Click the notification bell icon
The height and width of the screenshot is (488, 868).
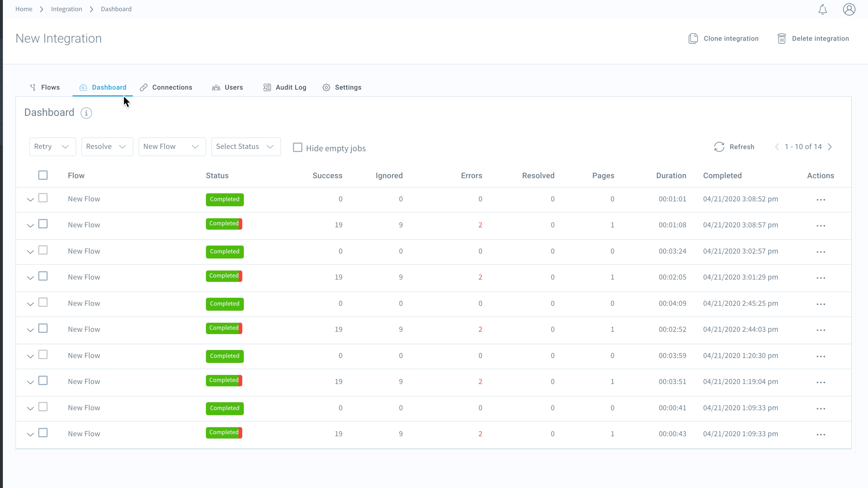823,9
